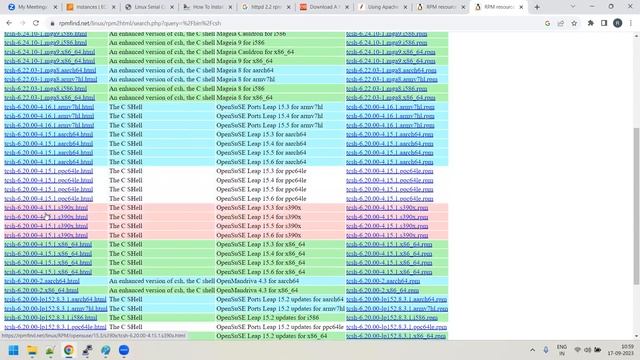640x360 pixels.
Task: Close the Instances EC2 tab
Action: pos(113,7)
